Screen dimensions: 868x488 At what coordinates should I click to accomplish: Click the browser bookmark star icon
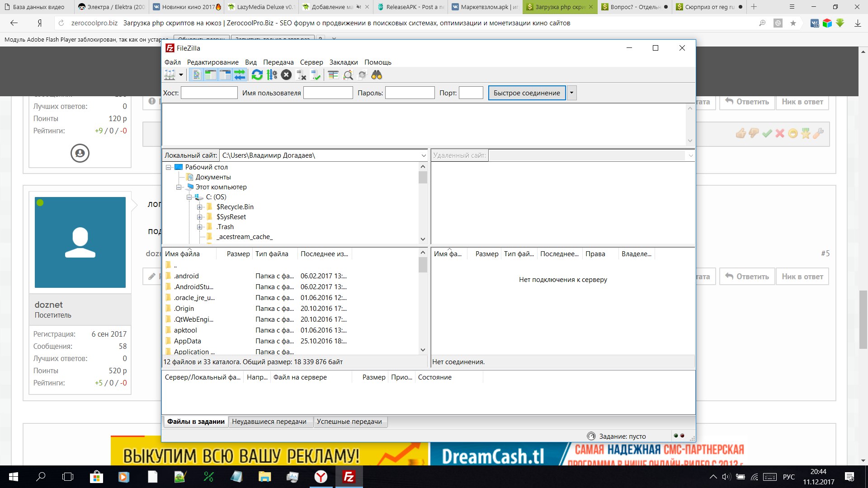pyautogui.click(x=793, y=23)
